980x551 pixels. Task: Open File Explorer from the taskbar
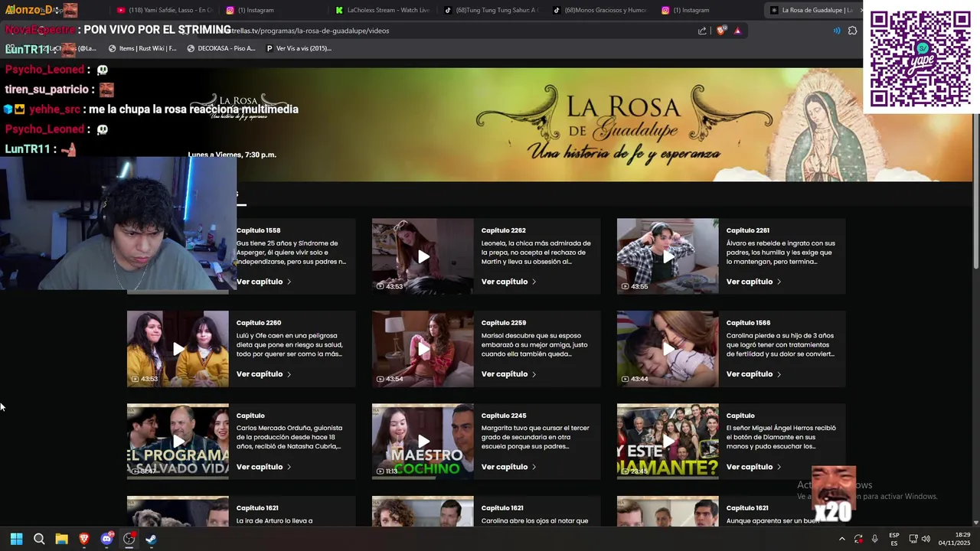click(61, 539)
